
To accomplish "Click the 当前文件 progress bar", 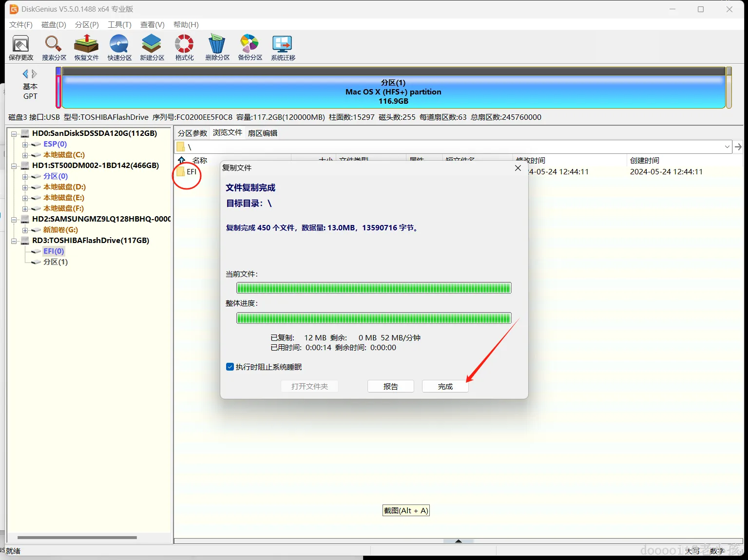I will tap(374, 288).
